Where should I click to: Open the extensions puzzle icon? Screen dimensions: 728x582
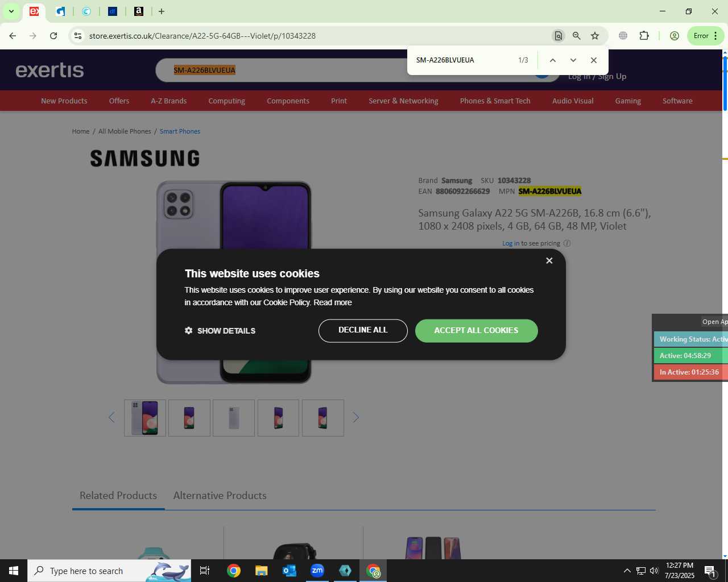644,36
